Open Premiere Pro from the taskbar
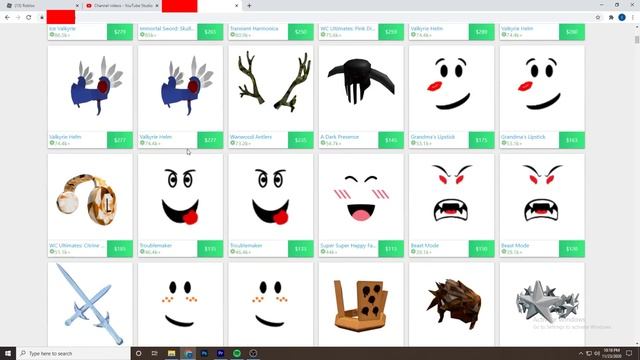 220,353
